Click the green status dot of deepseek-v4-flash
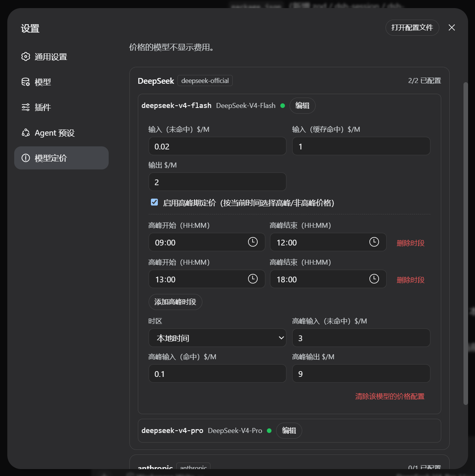This screenshot has width=475, height=476. click(x=283, y=106)
